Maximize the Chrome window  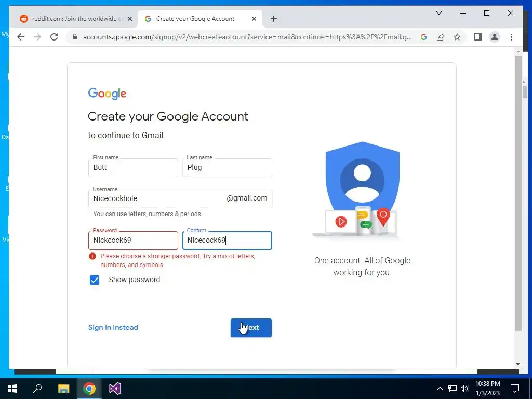487,13
